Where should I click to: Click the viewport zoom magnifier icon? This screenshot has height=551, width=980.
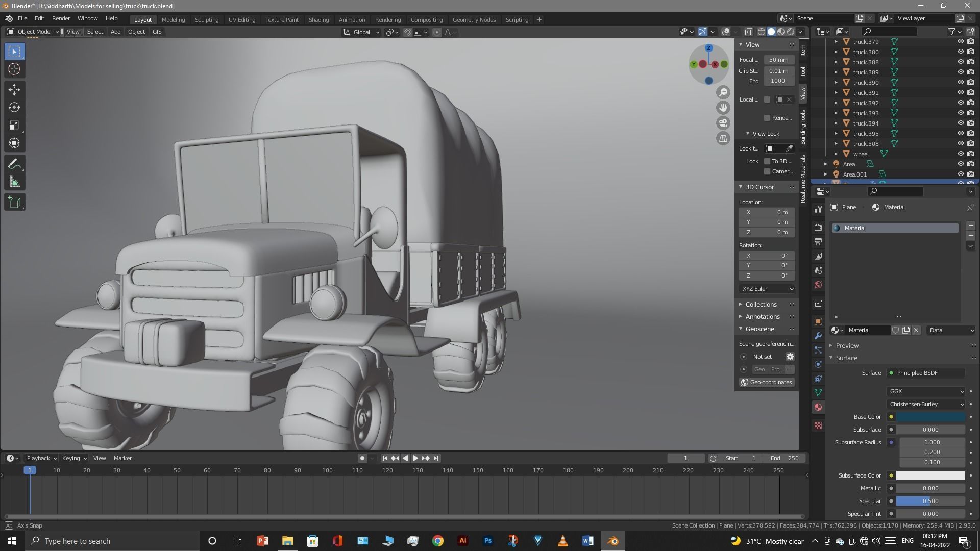pyautogui.click(x=723, y=92)
